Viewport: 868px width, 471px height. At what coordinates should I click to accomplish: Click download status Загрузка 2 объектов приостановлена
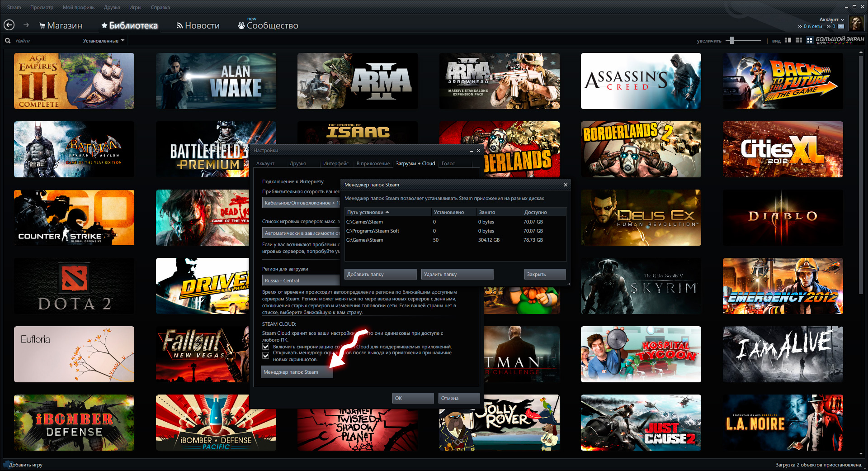[819, 465]
